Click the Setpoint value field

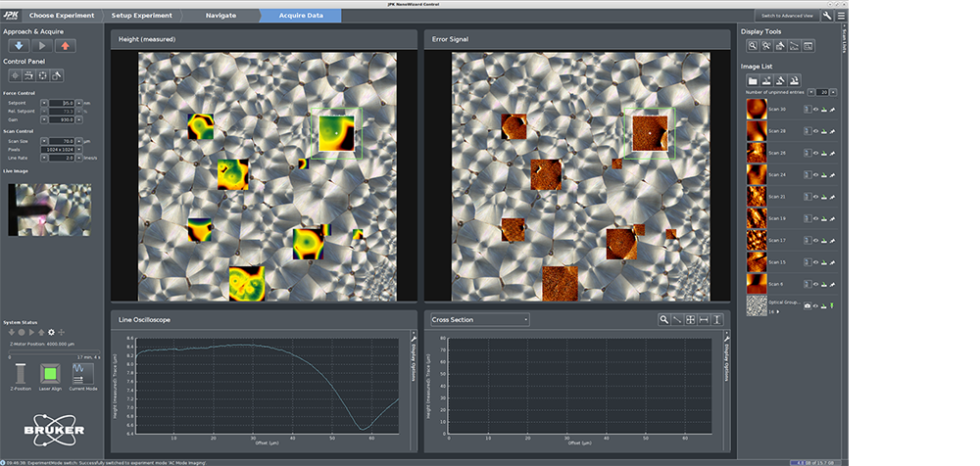[x=62, y=103]
